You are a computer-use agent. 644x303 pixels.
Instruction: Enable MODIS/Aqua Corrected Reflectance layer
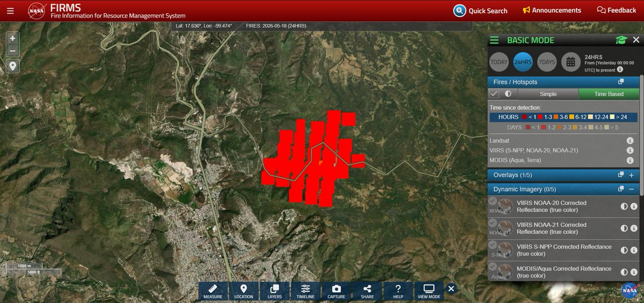(493, 267)
